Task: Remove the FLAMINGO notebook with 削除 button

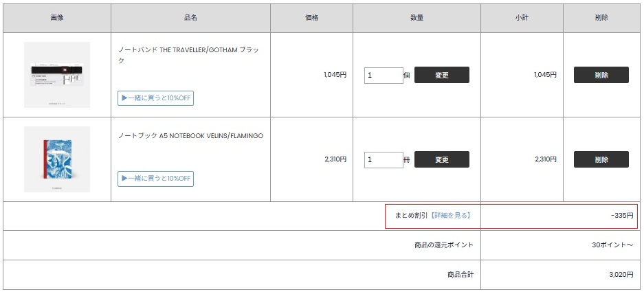Action: click(601, 159)
